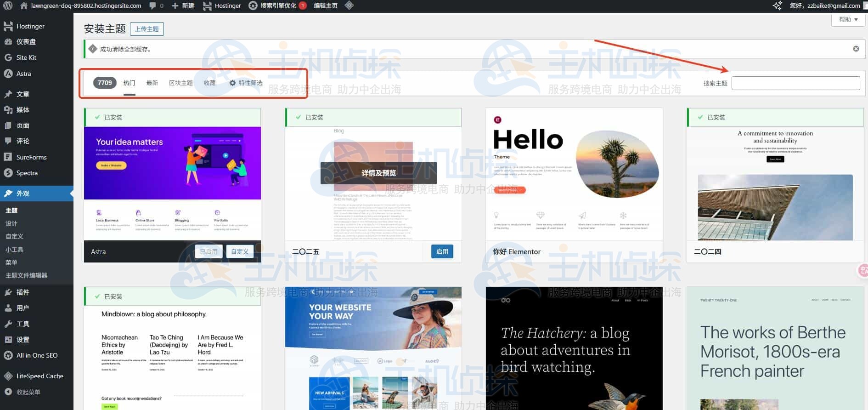The width and height of the screenshot is (868, 410).
Task: Click the 搜索主题 search field
Action: click(x=795, y=83)
